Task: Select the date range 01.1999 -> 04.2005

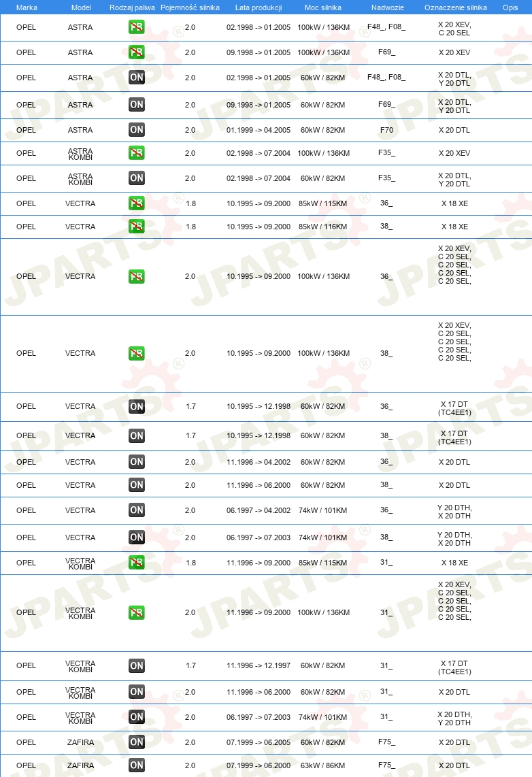Action: click(x=259, y=130)
